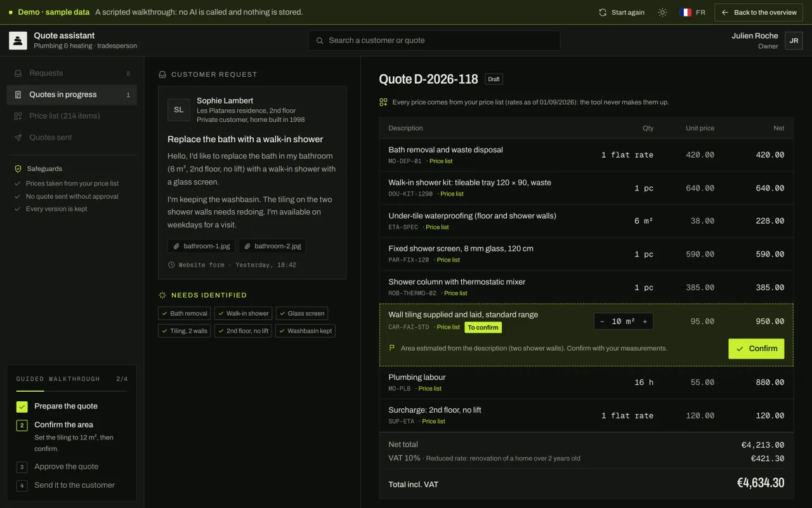Viewport: 812px width, 508px height.
Task: Open the Quotes sent section
Action: point(72,137)
